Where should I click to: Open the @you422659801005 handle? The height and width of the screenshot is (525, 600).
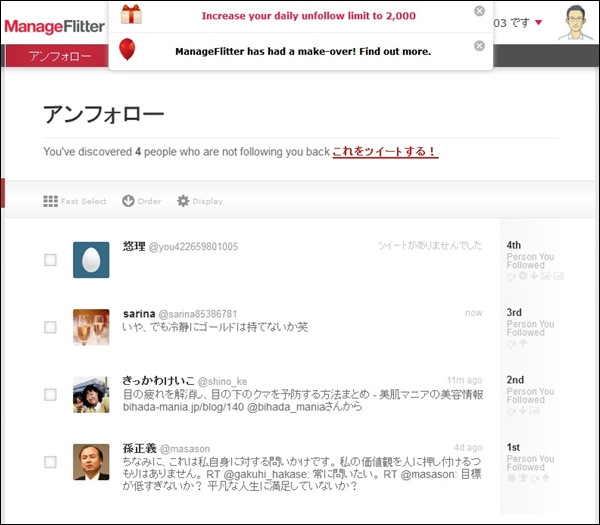click(193, 246)
